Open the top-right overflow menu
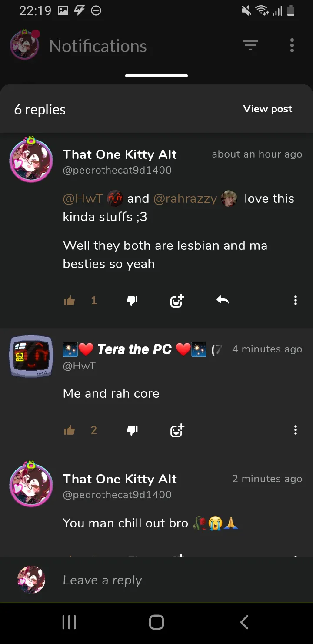The width and height of the screenshot is (313, 644). click(292, 45)
